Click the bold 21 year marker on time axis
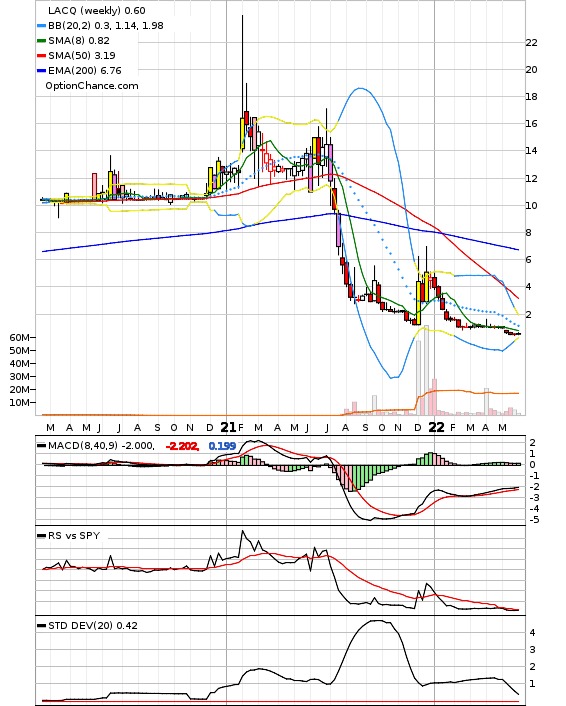Screen dimensions: 566x706 (x=228, y=427)
